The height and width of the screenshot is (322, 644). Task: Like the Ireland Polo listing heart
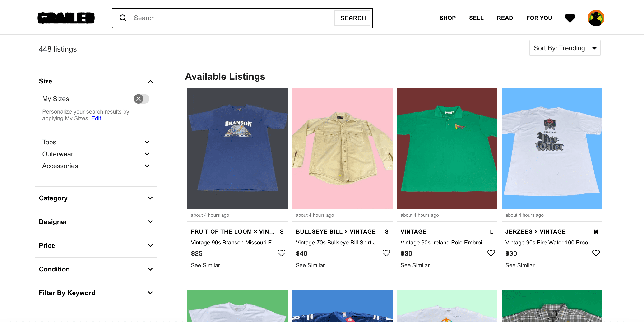491,253
